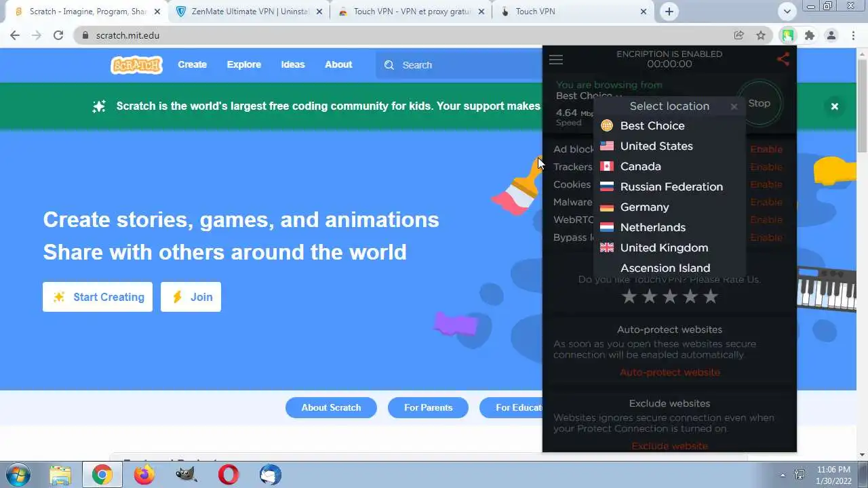The height and width of the screenshot is (488, 868).
Task: Reload the current page
Action: (x=58, y=35)
